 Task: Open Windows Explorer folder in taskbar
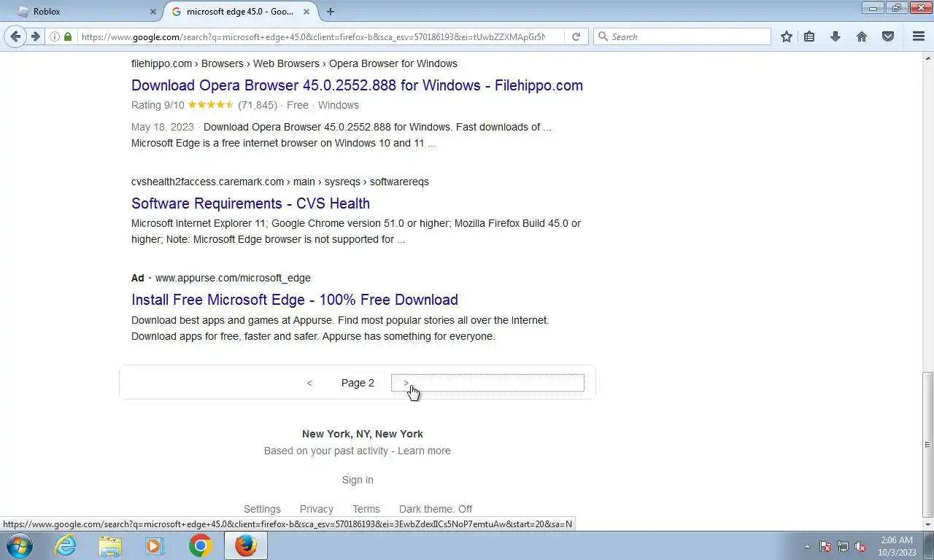[110, 545]
